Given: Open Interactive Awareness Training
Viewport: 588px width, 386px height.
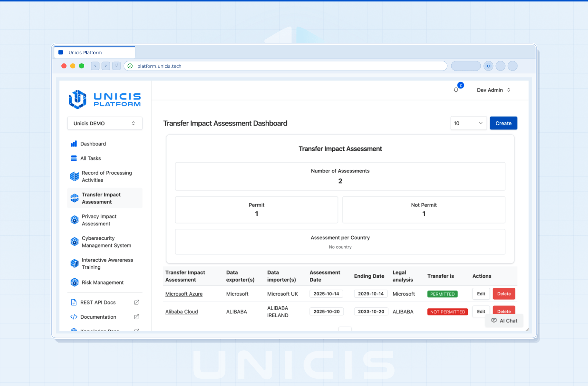Looking at the screenshot, I should pyautogui.click(x=105, y=264).
